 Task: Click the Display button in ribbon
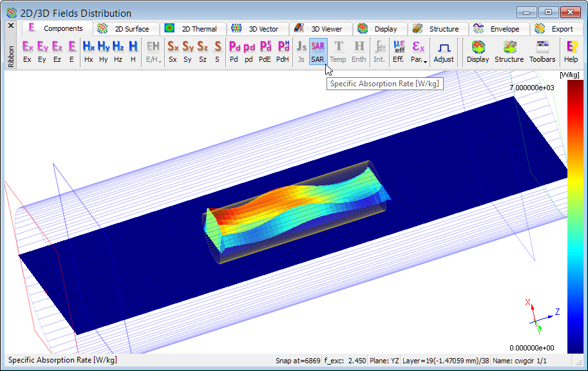478,51
